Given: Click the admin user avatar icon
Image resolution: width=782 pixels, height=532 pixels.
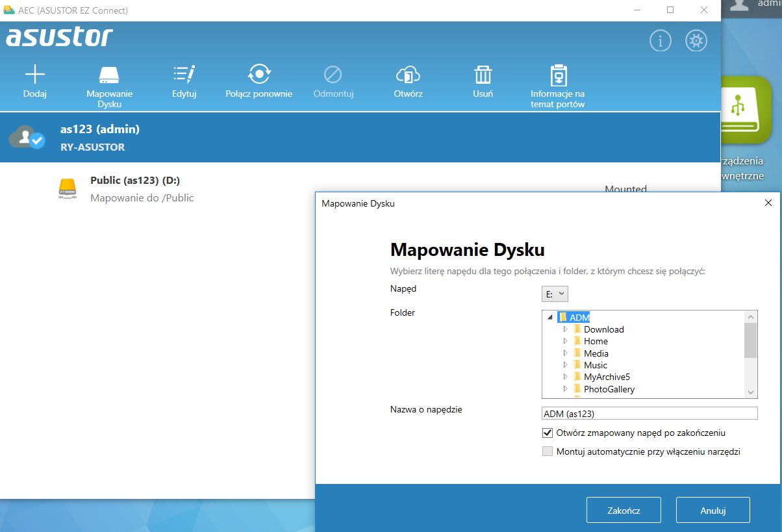Looking at the screenshot, I should [739, 4].
